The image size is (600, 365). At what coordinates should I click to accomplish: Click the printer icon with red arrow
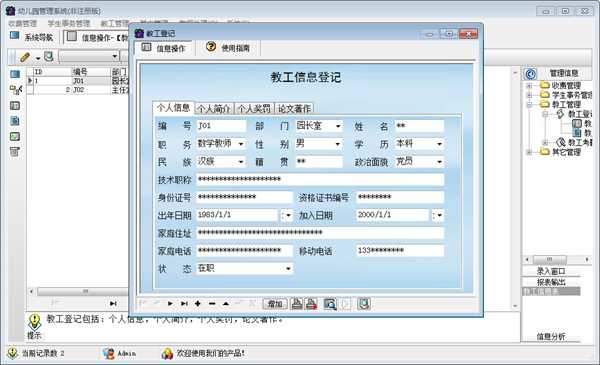tap(311, 304)
